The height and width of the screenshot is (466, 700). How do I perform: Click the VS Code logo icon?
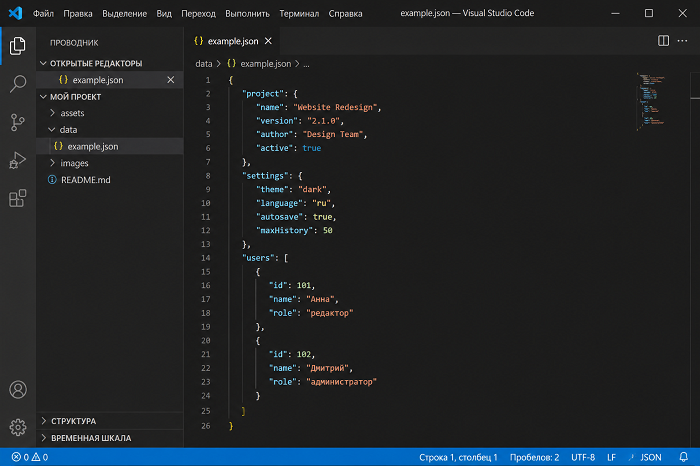tap(15, 13)
